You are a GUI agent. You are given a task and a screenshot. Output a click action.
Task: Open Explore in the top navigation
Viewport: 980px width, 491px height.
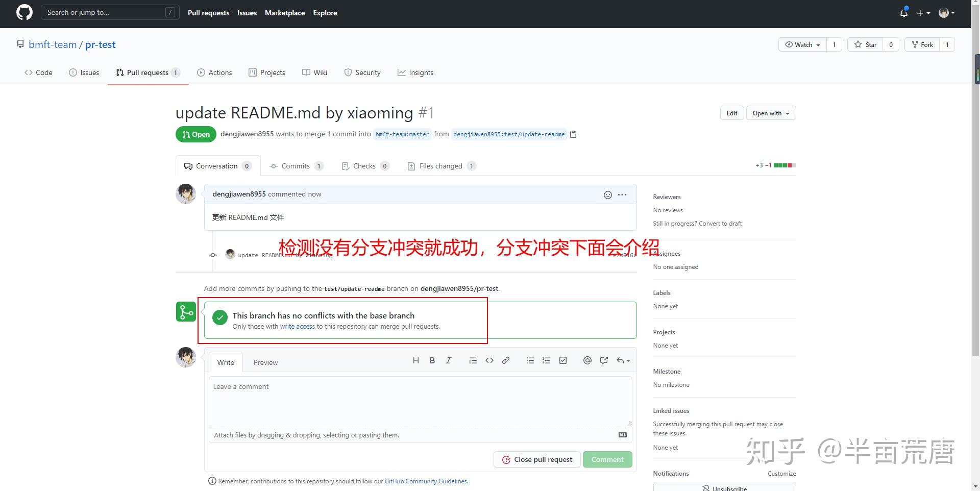coord(325,13)
